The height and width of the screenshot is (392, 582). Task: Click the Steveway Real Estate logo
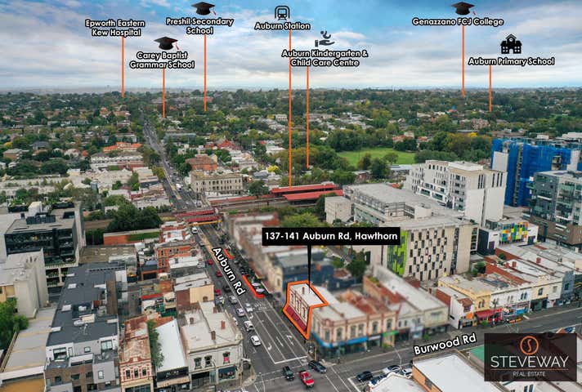point(530,357)
